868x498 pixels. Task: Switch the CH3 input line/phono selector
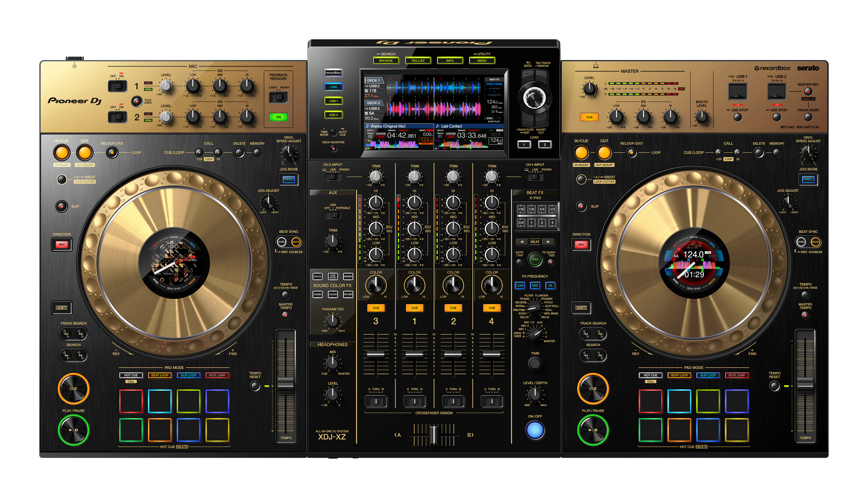[x=332, y=177]
